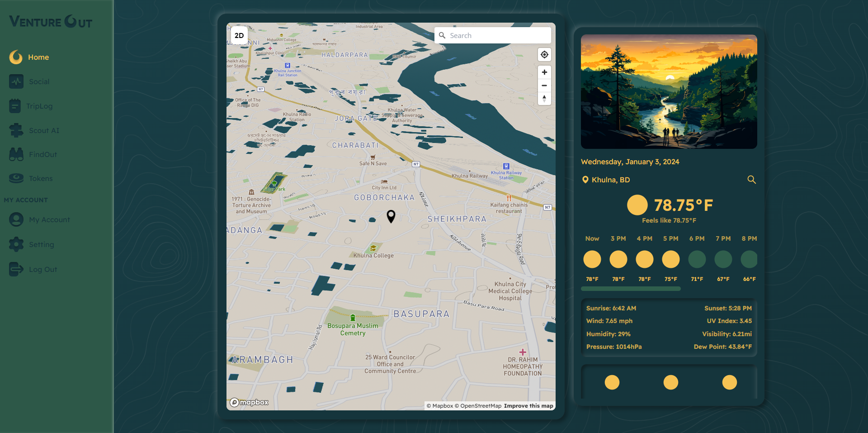Click the Sunset: 5:28 PM value

tap(728, 308)
